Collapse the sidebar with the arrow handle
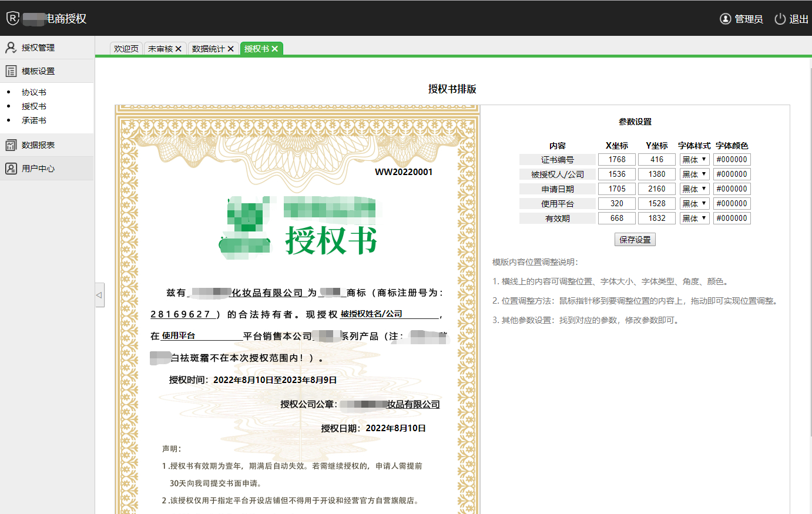Screen dimensions: 812x514 pos(99,295)
